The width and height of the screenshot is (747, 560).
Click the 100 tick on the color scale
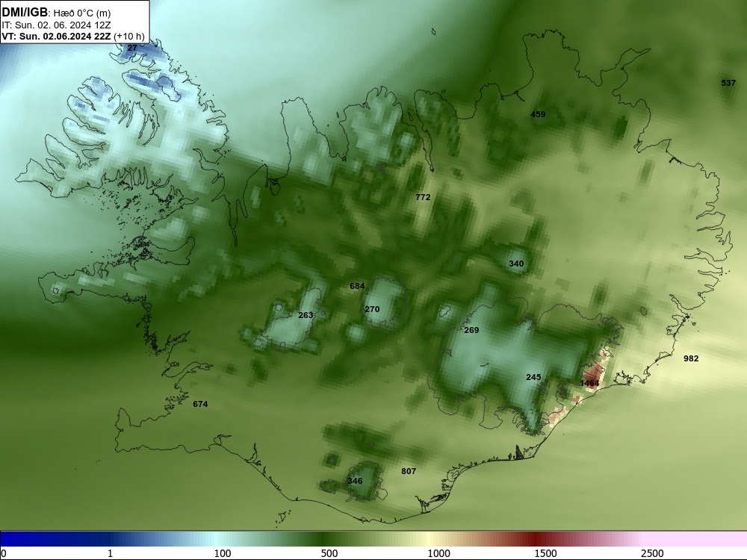point(223,553)
